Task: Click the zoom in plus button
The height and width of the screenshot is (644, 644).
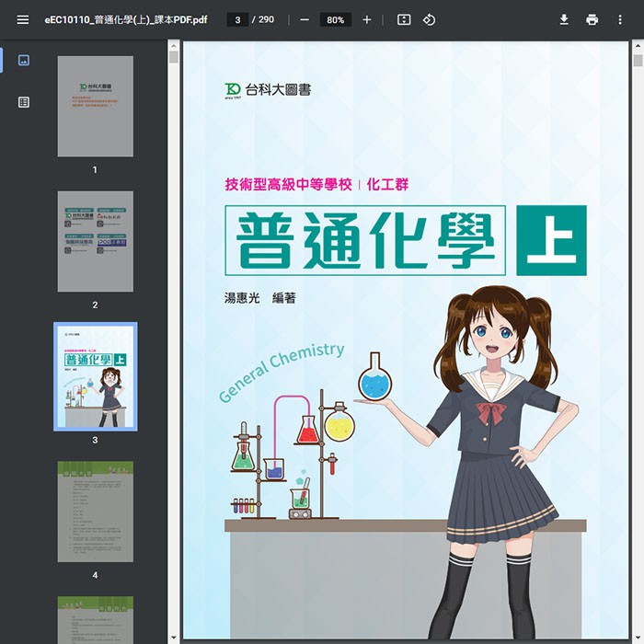Action: pyautogui.click(x=367, y=19)
